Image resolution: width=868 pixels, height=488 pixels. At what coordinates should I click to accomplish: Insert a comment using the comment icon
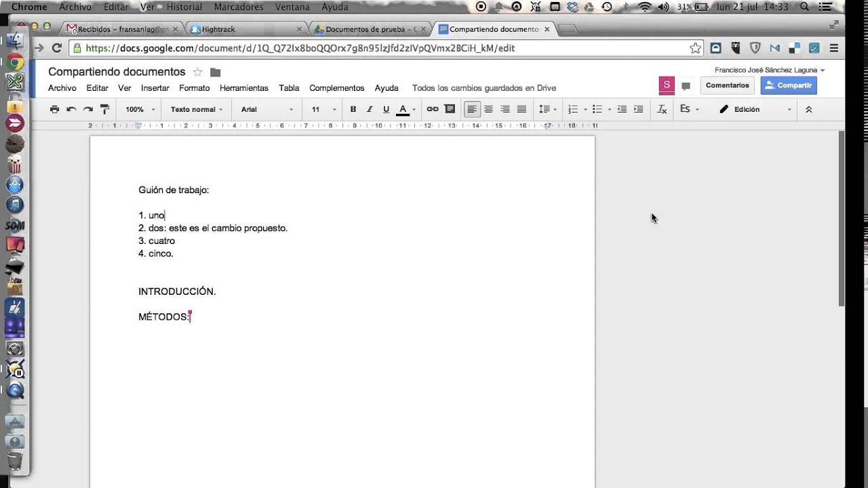(x=450, y=108)
